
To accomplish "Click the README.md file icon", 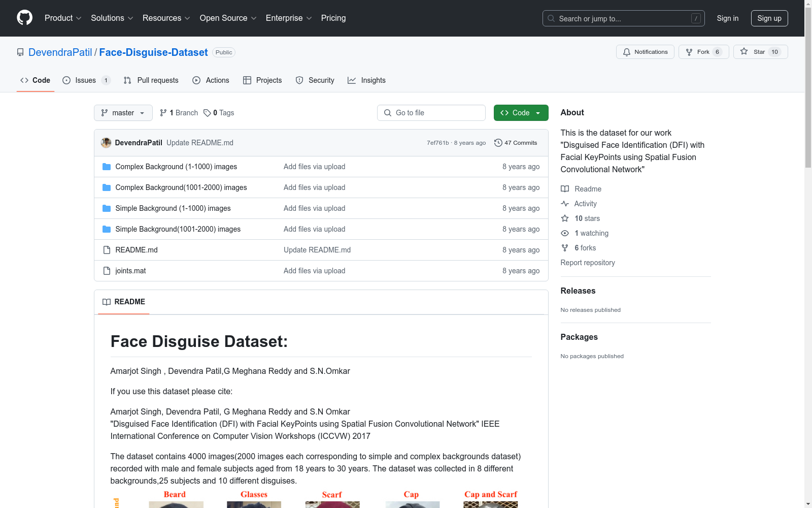I will pos(107,250).
